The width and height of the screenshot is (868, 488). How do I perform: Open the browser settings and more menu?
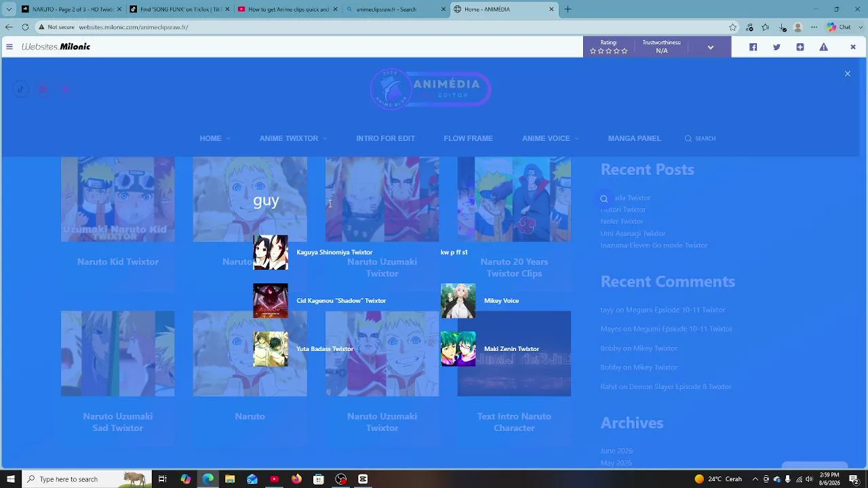point(814,27)
